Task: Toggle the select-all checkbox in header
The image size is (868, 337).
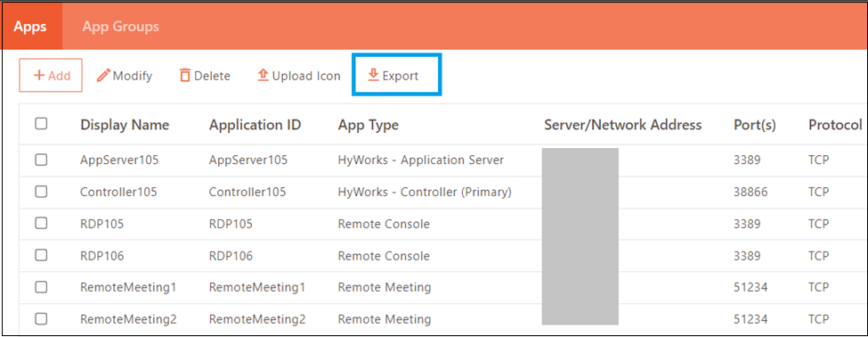Action: (41, 124)
